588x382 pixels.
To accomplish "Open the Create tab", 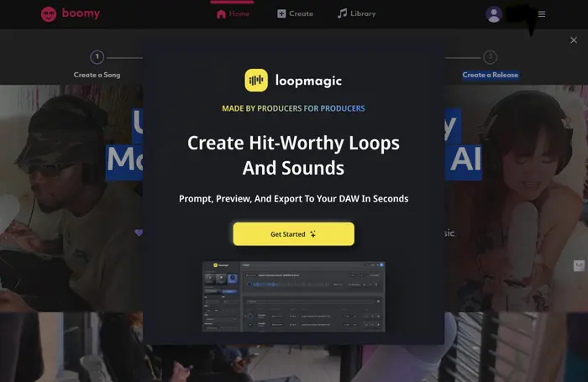I will [x=295, y=13].
